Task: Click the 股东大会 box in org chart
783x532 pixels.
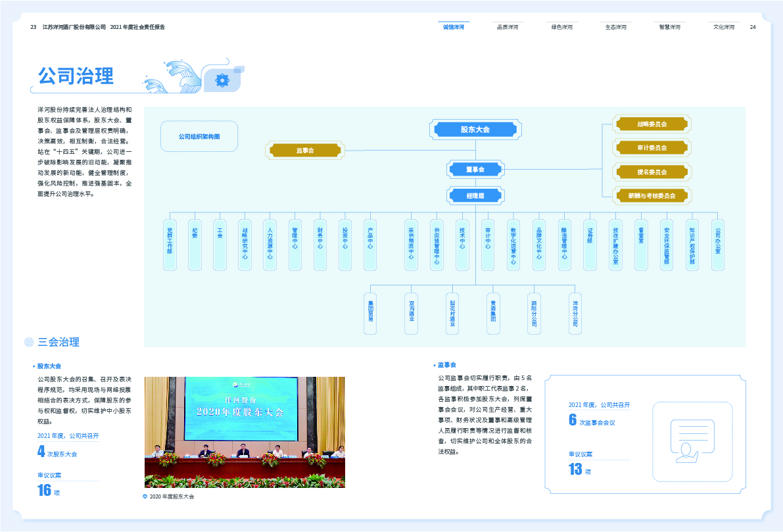Action: [x=475, y=130]
